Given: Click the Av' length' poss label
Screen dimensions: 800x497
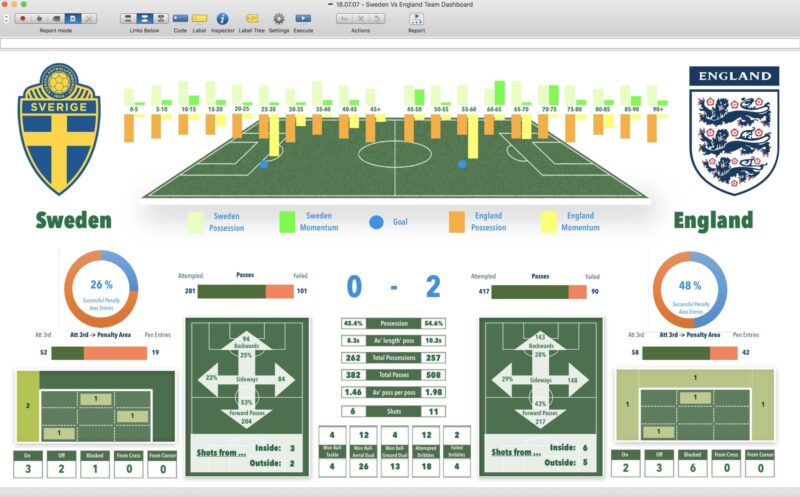Looking at the screenshot, I should point(394,340).
